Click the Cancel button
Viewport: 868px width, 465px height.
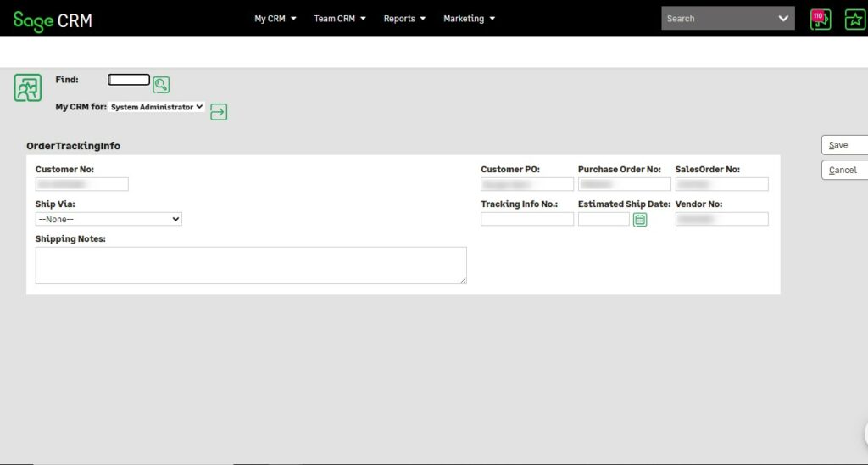click(x=843, y=170)
